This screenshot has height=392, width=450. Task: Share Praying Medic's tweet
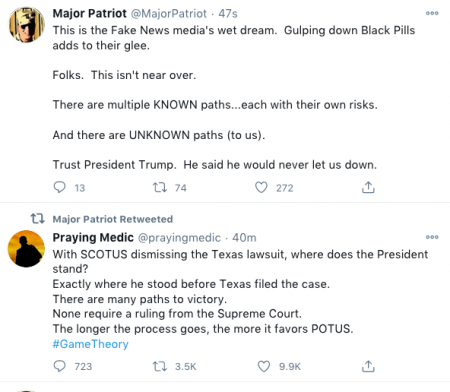(368, 366)
